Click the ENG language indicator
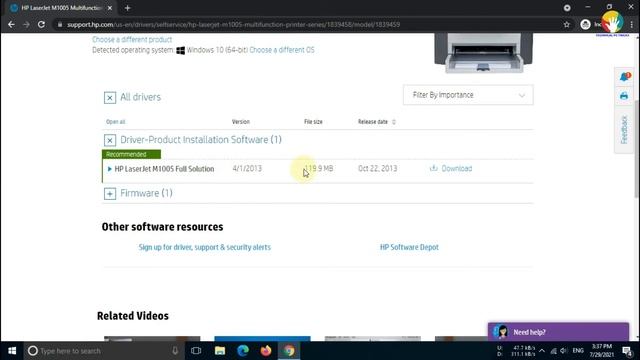This screenshot has width=640, height=360. pos(578,351)
